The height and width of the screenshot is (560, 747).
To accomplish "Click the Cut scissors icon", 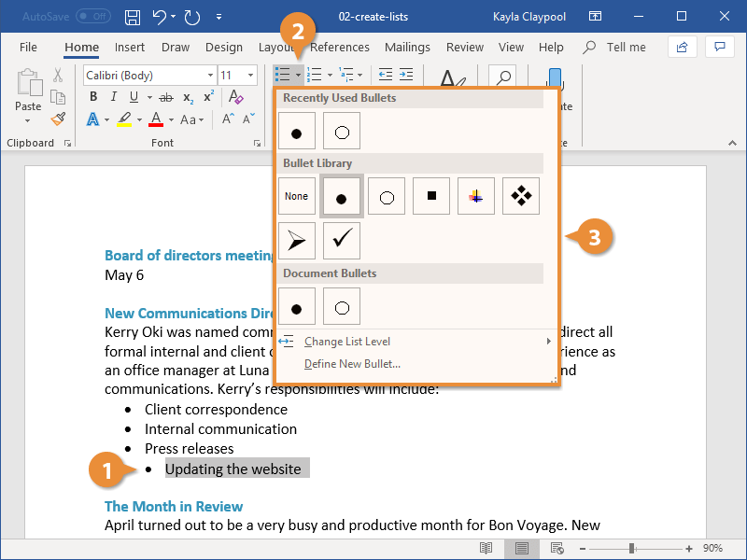I will [x=58, y=76].
